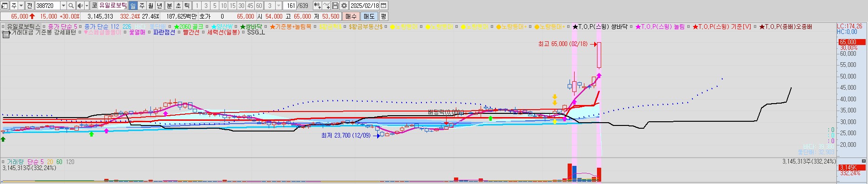Click the 전 (all) market button
The image size is (868, 184).
(30, 6)
